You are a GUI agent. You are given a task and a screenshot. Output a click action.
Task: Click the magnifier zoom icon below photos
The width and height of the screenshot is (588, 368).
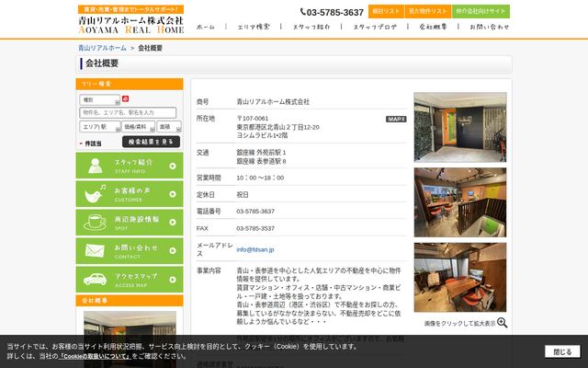(503, 323)
